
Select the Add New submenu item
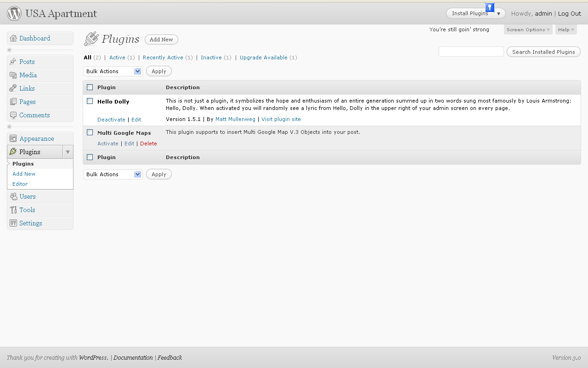coord(24,174)
